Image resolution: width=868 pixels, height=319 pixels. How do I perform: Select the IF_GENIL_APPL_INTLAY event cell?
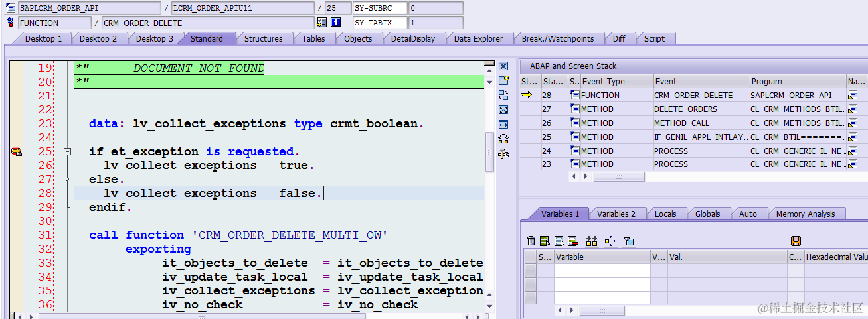coord(700,137)
